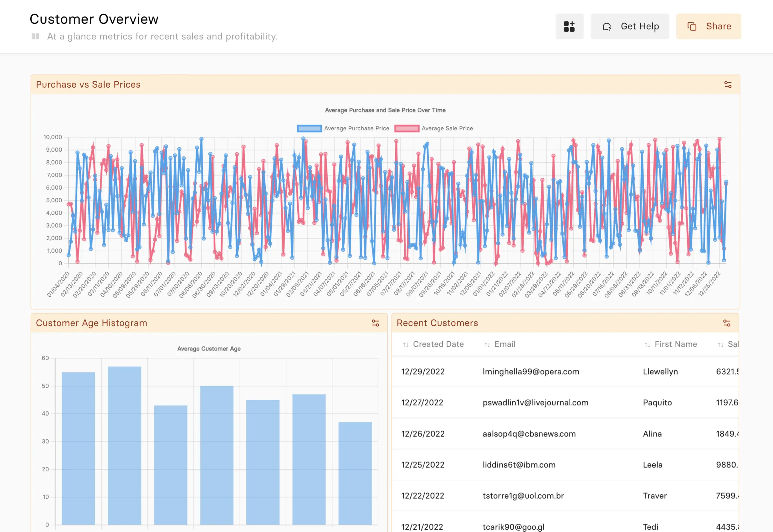Toggle Average Sale Price legend series
Image resolution: width=773 pixels, height=532 pixels.
coord(447,128)
